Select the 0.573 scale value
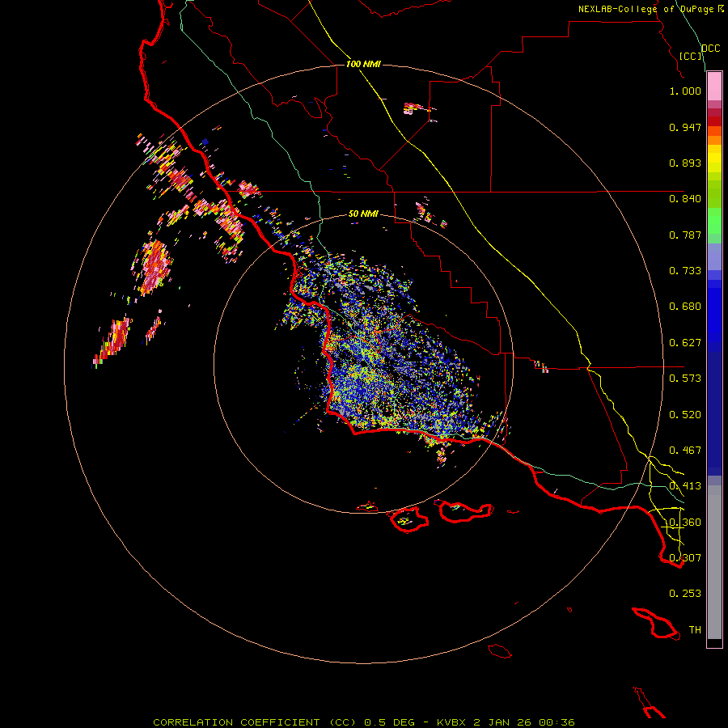 point(685,379)
